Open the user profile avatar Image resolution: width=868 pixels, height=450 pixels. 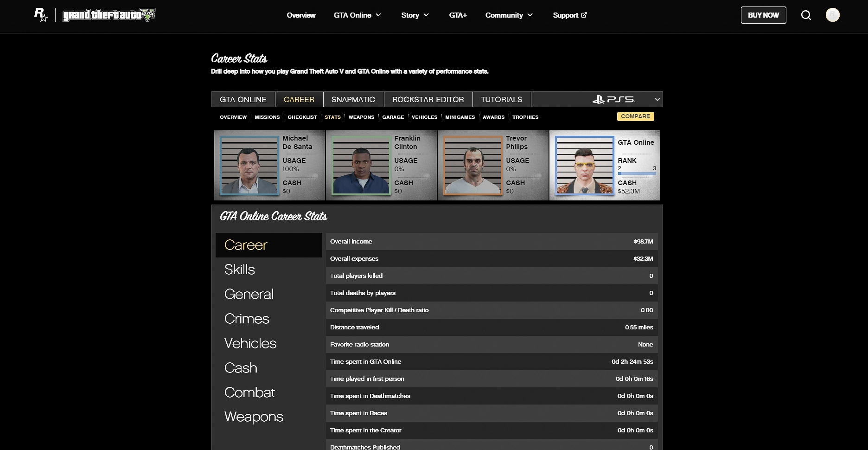[x=832, y=15]
